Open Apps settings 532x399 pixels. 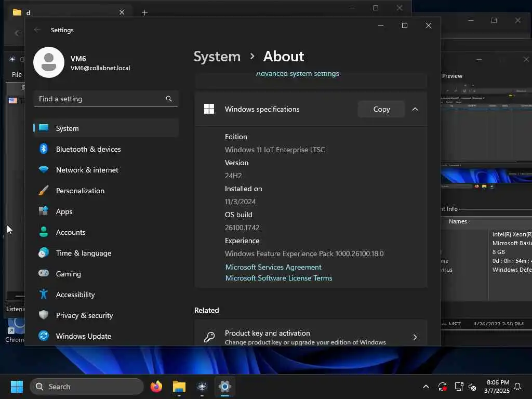pos(106,211)
